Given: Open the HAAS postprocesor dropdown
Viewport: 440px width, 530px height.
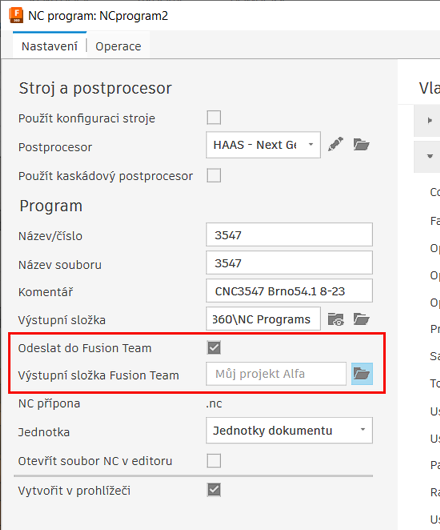Looking at the screenshot, I should pos(263,145).
